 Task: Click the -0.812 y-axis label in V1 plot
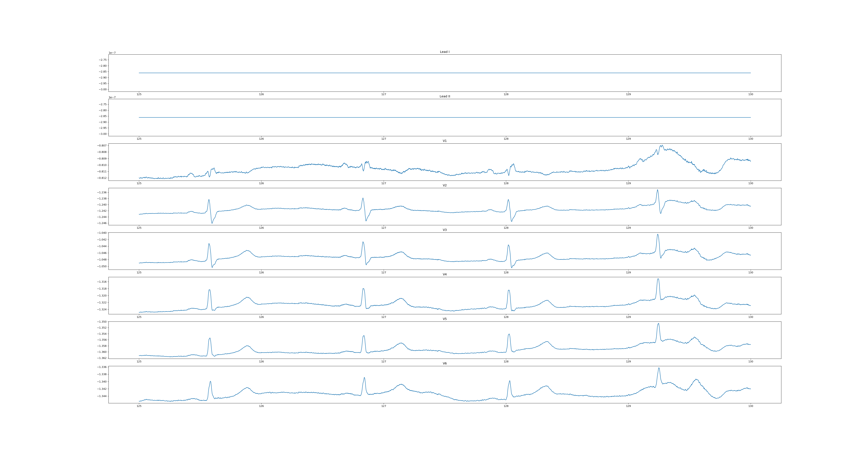(102, 178)
